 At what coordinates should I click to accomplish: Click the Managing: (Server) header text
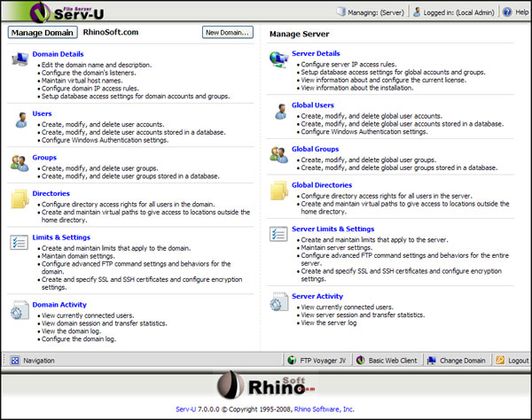(376, 12)
